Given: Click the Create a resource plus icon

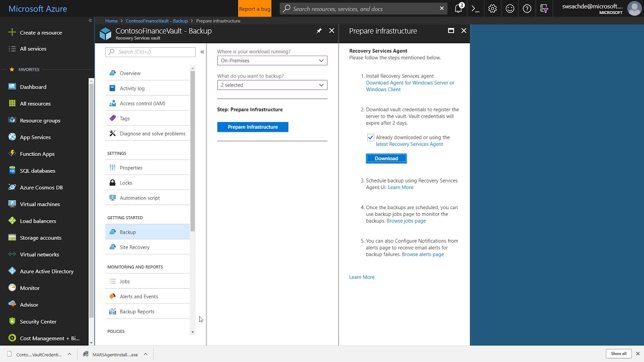Looking at the screenshot, I should 12,32.
